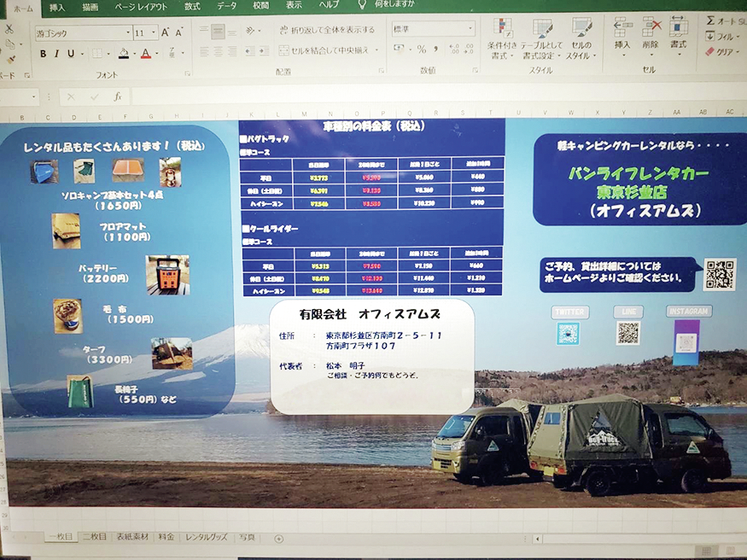Click the orientation text-angle icon

pyautogui.click(x=251, y=31)
